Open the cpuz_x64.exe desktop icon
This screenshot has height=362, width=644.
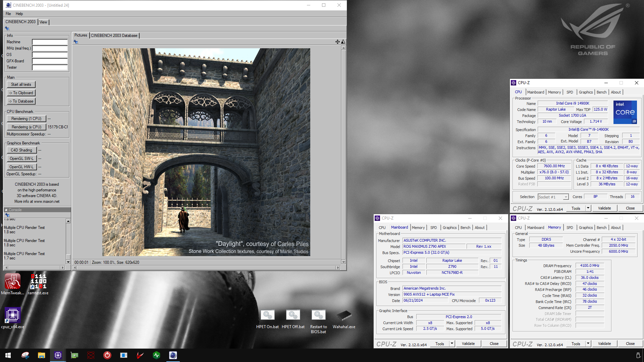tap(12, 318)
